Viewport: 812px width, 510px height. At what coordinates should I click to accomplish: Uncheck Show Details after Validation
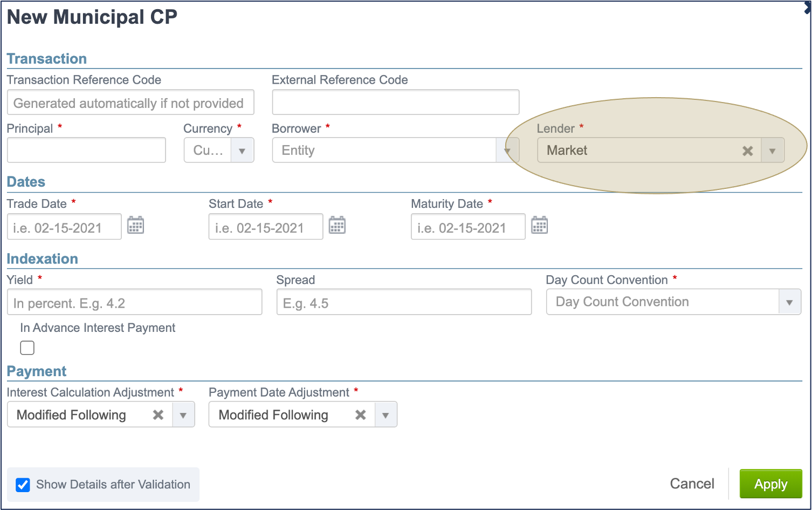click(23, 485)
